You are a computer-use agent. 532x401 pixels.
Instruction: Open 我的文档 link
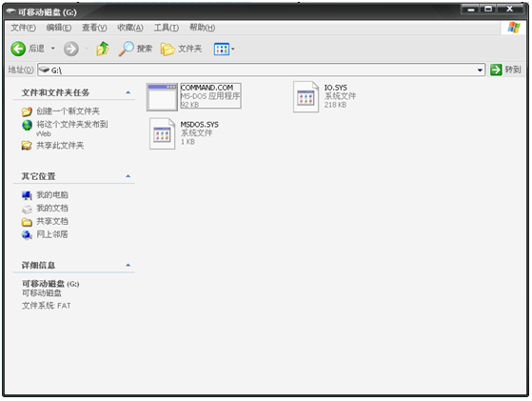pyautogui.click(x=52, y=208)
